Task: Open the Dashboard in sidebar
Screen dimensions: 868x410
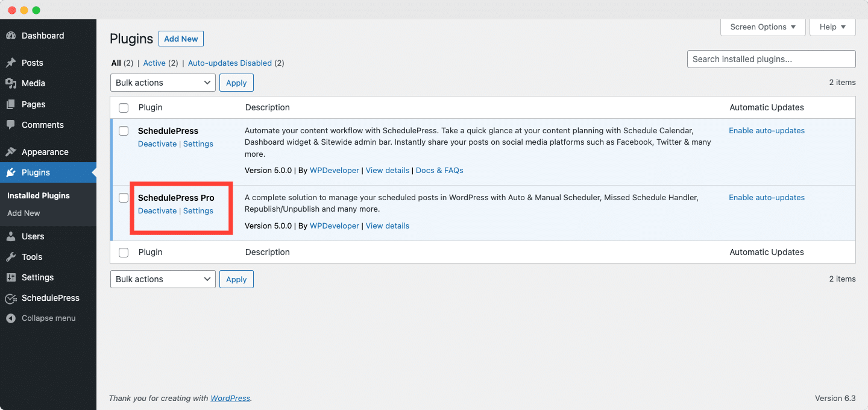Action: [x=43, y=36]
